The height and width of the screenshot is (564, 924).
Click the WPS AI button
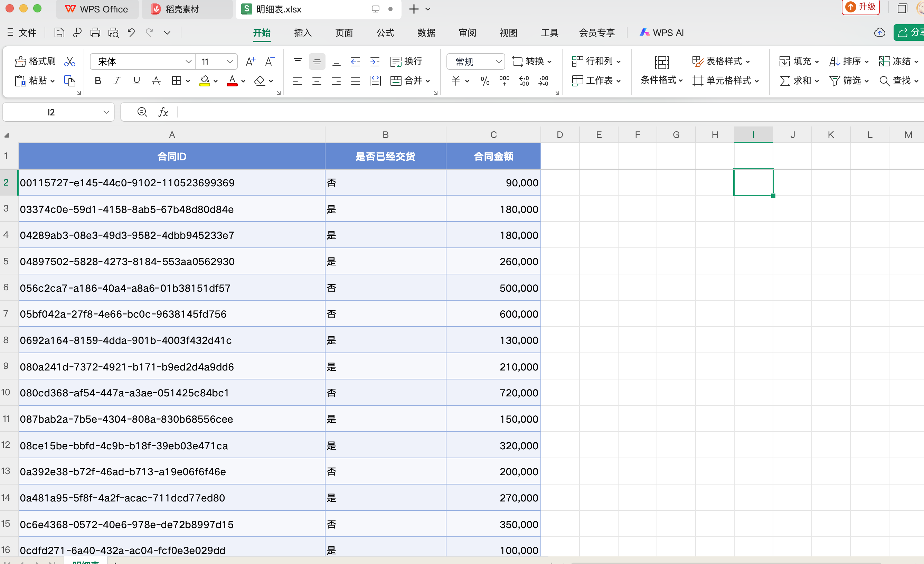(x=661, y=33)
